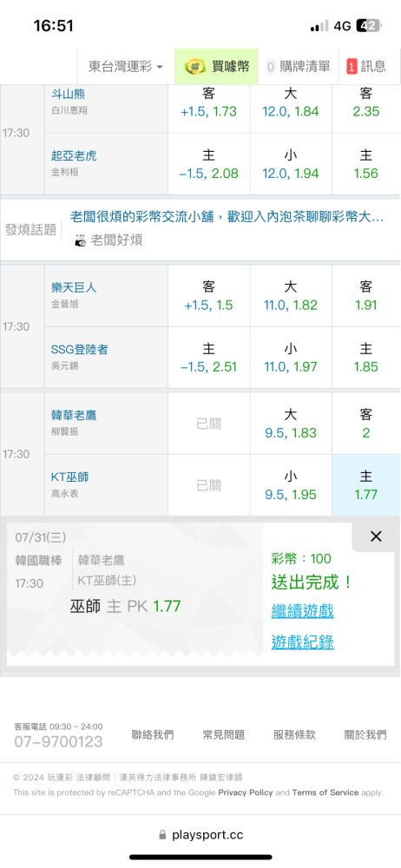Tap the cellular signal bars icon
The width and height of the screenshot is (401, 868).
pyautogui.click(x=319, y=25)
